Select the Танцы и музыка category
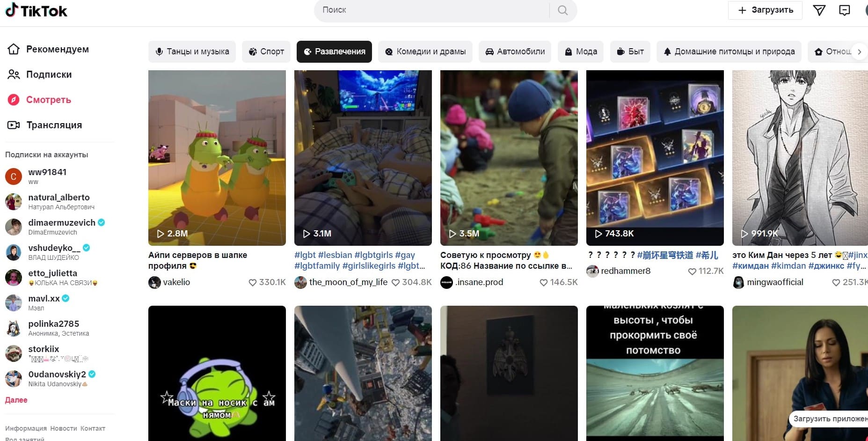Image resolution: width=868 pixels, height=441 pixels. (192, 51)
